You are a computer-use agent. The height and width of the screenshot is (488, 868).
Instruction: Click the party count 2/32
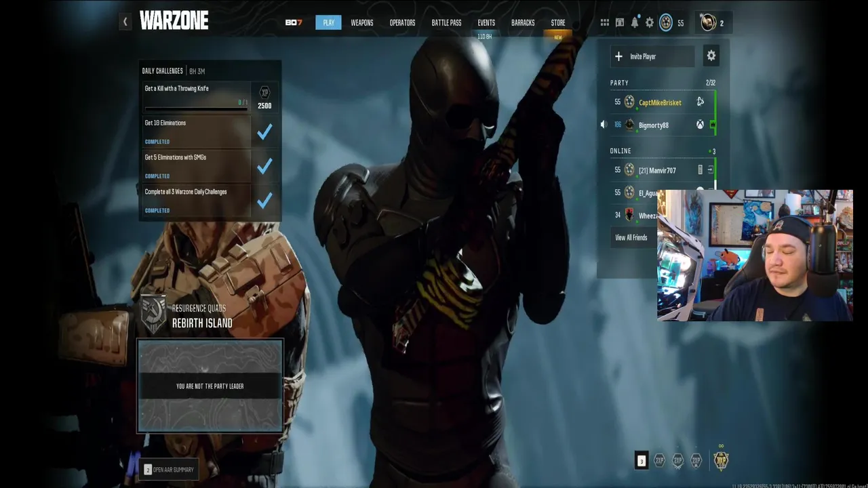711,83
